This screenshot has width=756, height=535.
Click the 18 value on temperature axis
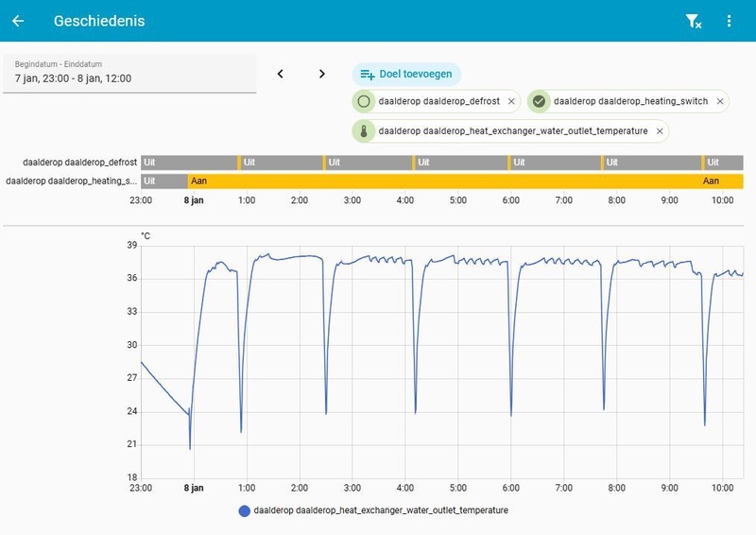point(132,477)
